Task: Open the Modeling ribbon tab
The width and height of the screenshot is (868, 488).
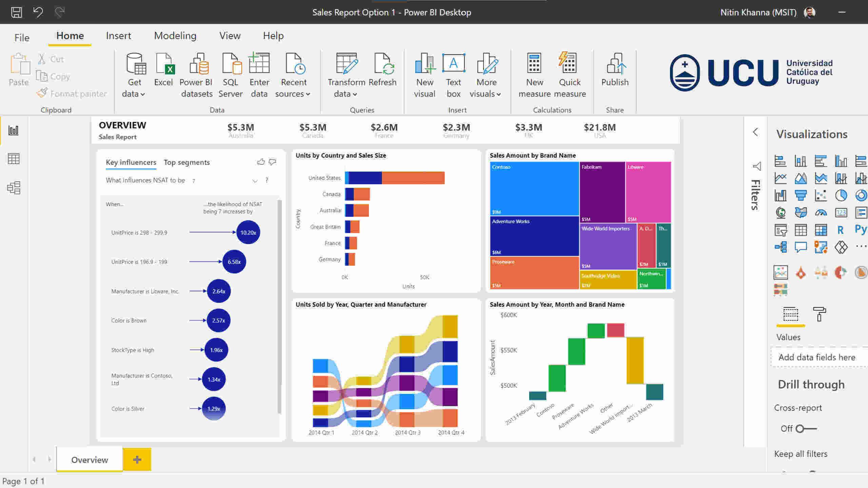Action: point(175,36)
